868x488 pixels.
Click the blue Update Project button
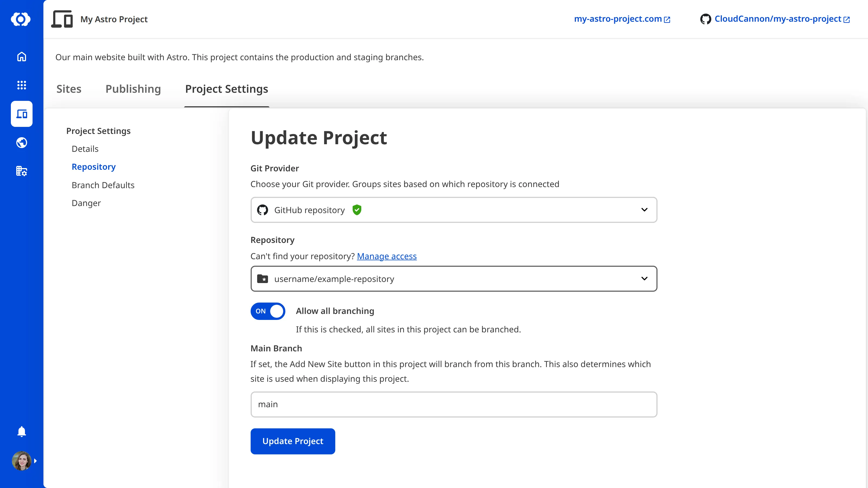[x=292, y=441]
